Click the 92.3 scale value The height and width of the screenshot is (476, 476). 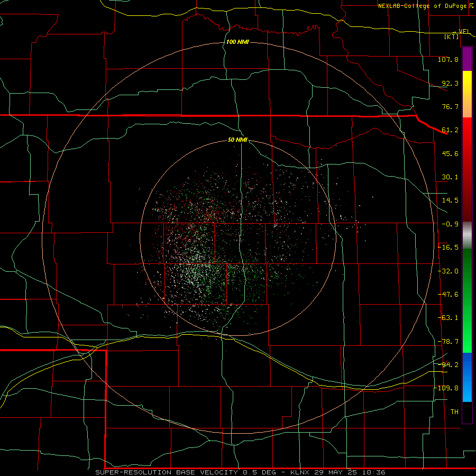click(450, 83)
